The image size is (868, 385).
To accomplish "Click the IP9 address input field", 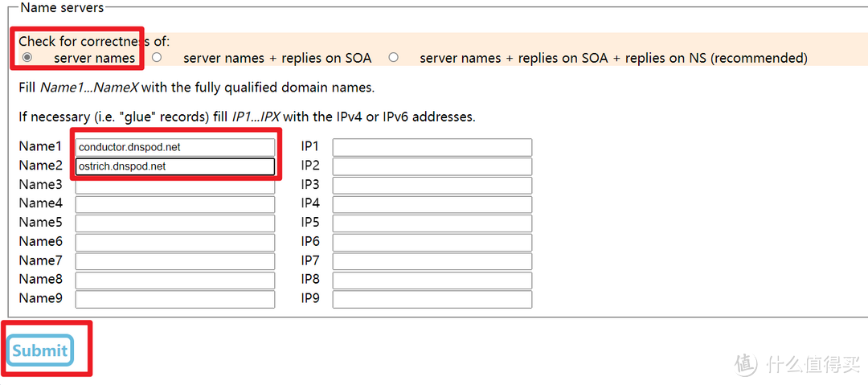I will [432, 300].
